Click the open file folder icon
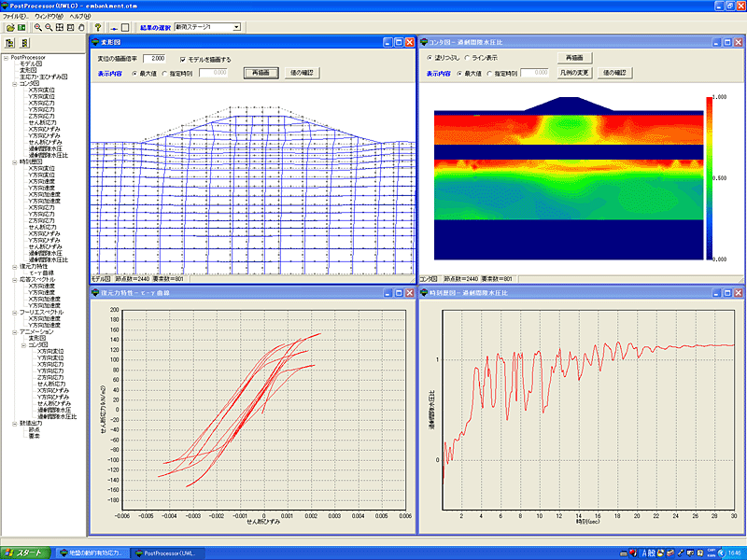This screenshot has height=560, width=747. [9, 28]
